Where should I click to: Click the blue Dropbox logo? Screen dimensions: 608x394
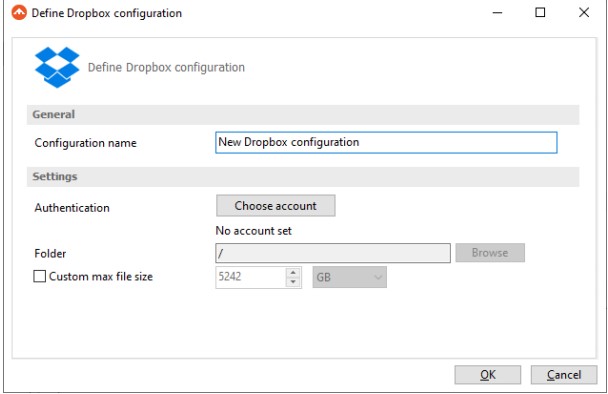tap(57, 67)
